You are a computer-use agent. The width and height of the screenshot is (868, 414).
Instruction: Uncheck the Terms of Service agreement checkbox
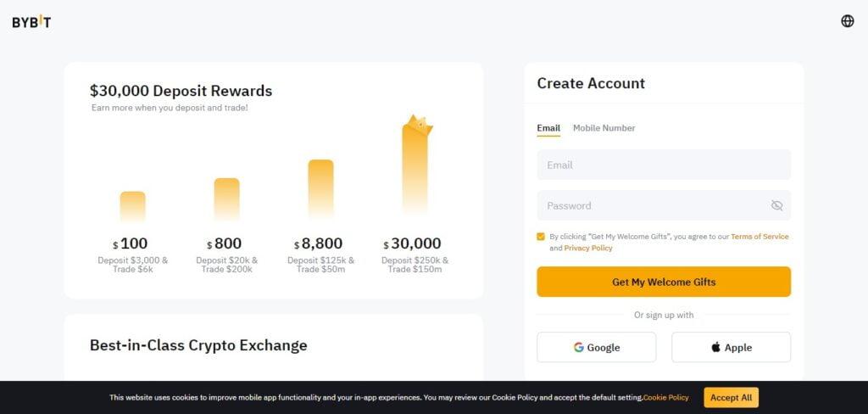[541, 237]
